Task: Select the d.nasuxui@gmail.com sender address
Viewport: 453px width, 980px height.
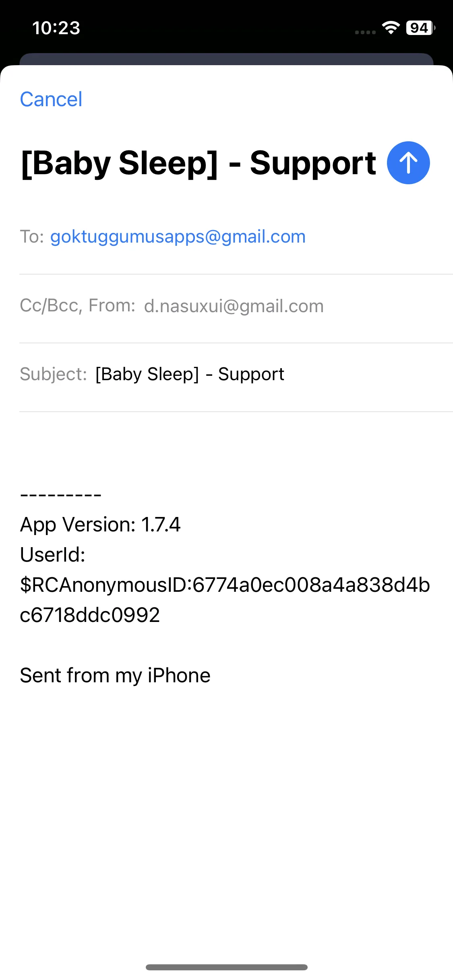Action: 234,306
